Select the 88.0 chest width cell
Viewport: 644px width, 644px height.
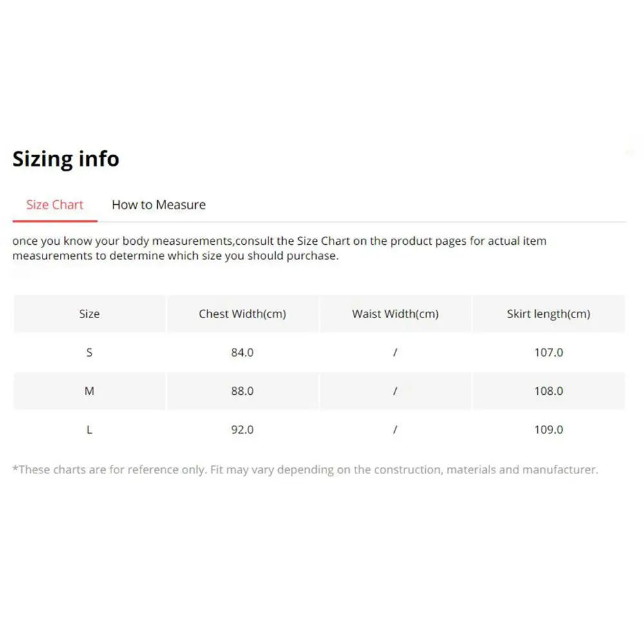click(242, 391)
